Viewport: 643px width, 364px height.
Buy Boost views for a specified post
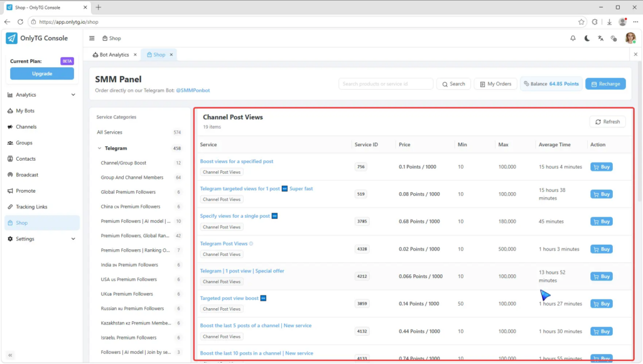click(x=601, y=167)
